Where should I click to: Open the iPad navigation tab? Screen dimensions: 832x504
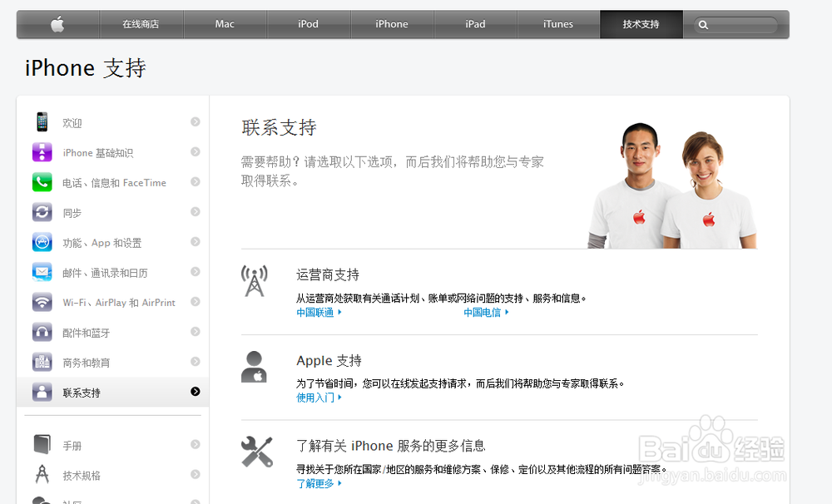[475, 24]
